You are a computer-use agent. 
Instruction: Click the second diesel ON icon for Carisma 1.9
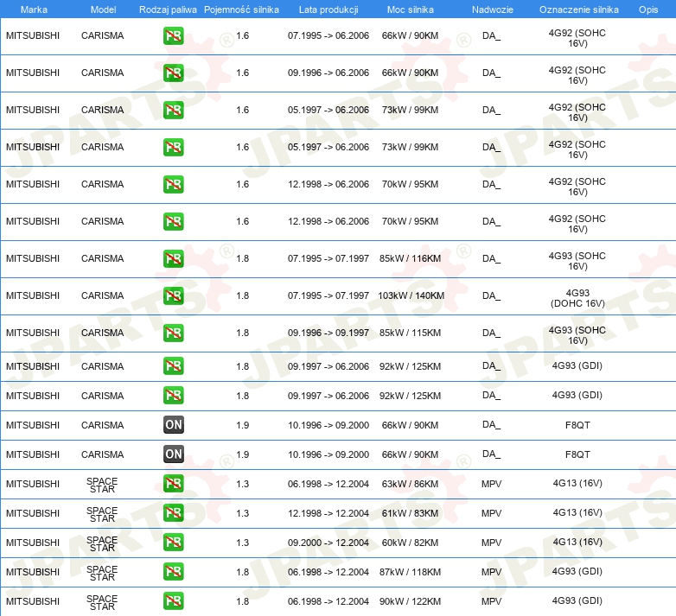(173, 454)
